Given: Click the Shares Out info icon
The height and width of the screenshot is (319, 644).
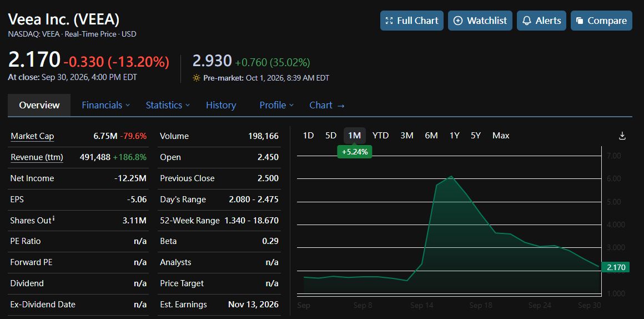Looking at the screenshot, I should [x=54, y=219].
